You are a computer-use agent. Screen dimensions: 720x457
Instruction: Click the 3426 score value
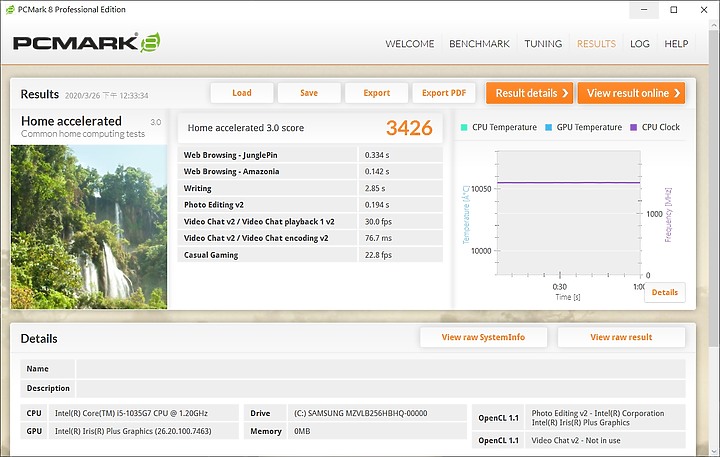(x=409, y=128)
